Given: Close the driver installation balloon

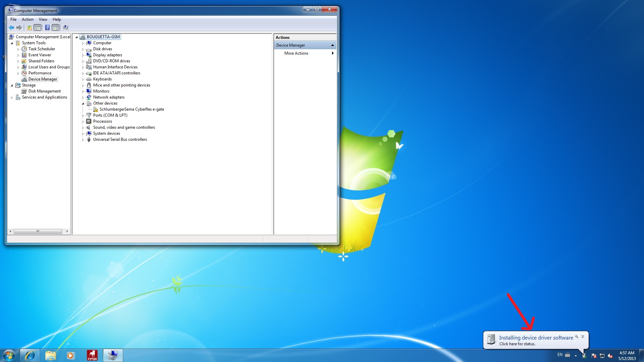Looking at the screenshot, I should [583, 337].
